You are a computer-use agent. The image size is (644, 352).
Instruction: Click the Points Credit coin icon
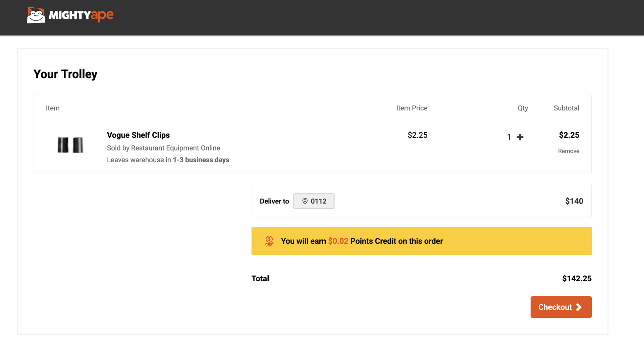point(269,241)
